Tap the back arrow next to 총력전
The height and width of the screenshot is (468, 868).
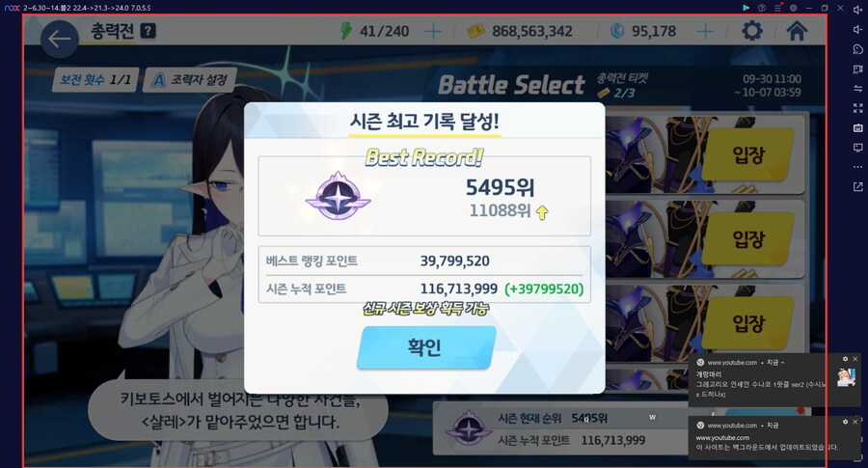pos(59,39)
